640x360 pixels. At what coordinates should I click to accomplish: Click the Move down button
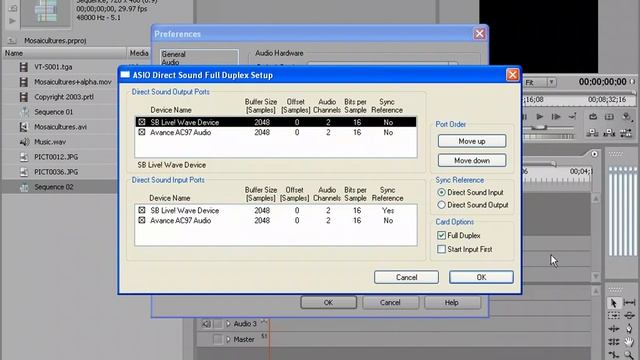tap(472, 160)
